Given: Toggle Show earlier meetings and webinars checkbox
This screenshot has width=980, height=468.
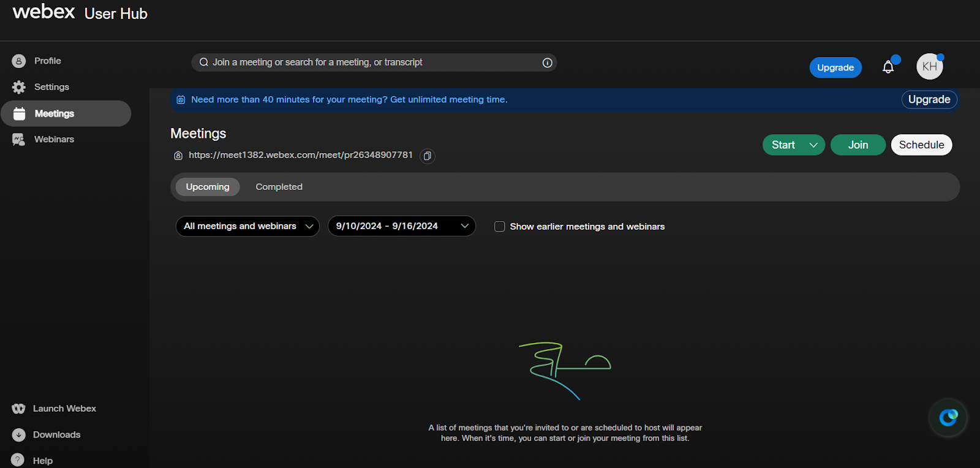Looking at the screenshot, I should tap(500, 227).
